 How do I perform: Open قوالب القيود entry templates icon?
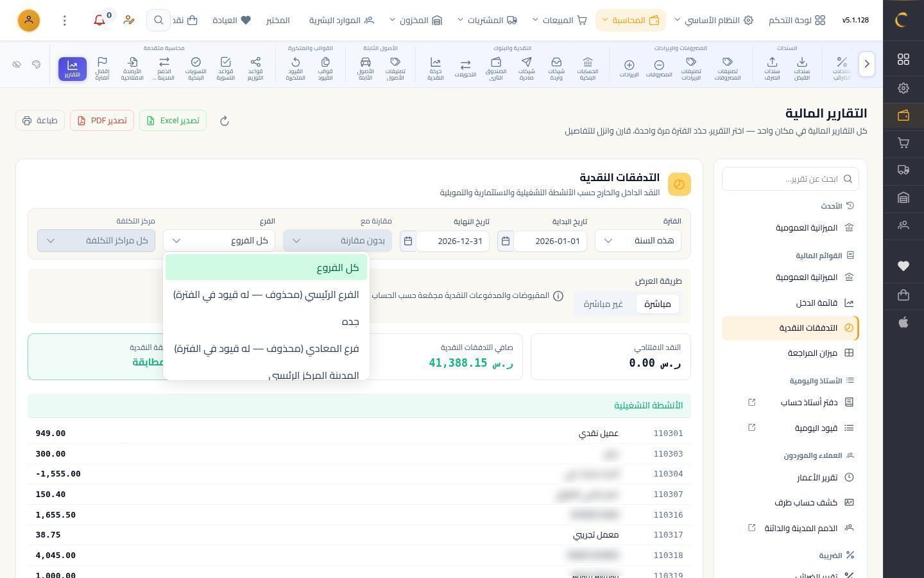325,68
